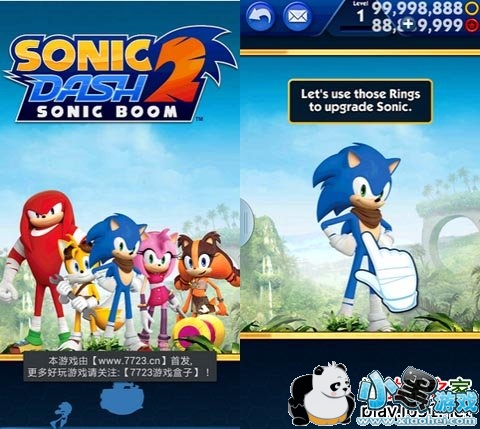The height and width of the screenshot is (429, 480).
Task: Select Amy the pink character
Action: (157, 283)
